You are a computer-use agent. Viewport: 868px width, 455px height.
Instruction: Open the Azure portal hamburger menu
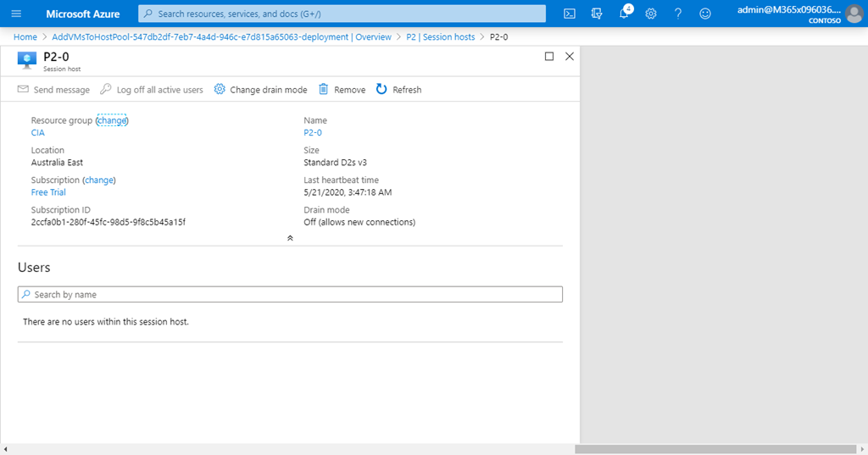click(16, 14)
